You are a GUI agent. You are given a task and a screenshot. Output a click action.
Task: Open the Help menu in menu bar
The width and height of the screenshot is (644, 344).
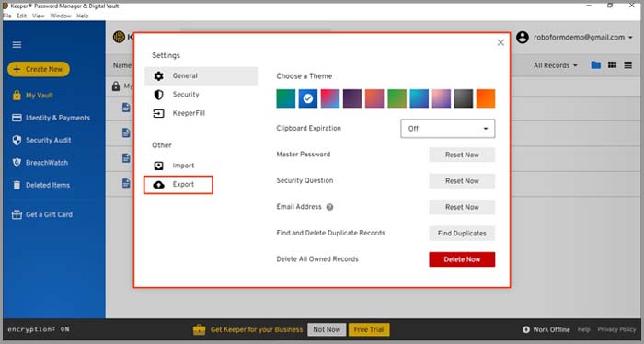click(83, 16)
